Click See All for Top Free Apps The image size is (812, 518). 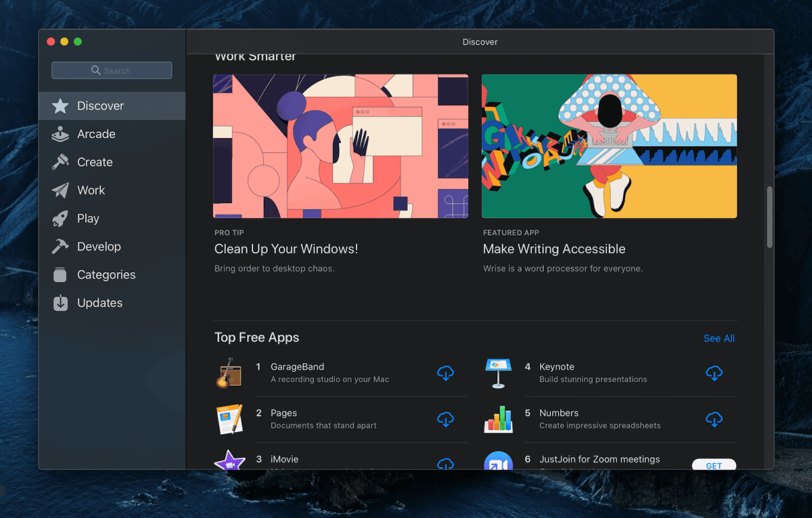[x=719, y=339]
